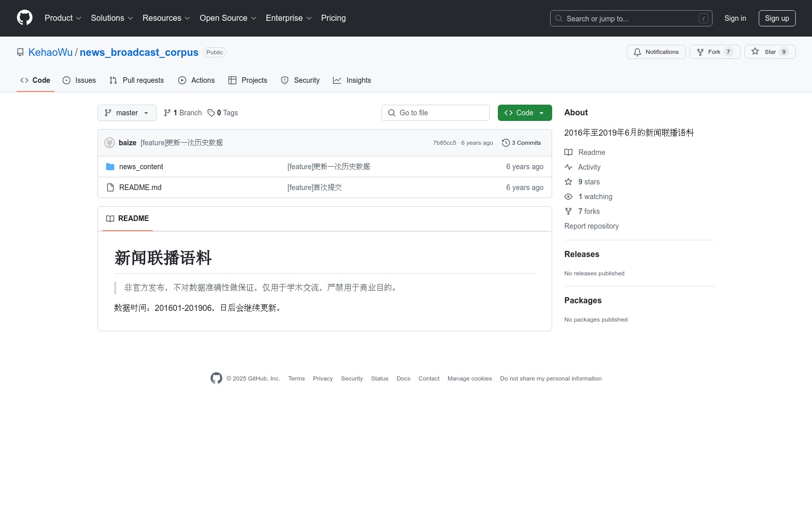Click the footer GitHub logo icon
Screen dimensions: 812x508
216,378
